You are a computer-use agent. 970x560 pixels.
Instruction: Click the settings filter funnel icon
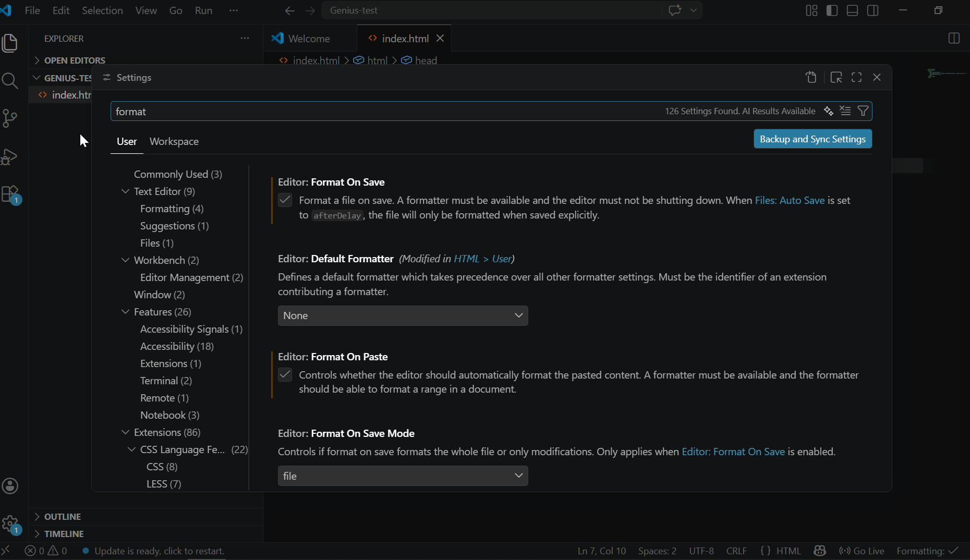point(863,111)
